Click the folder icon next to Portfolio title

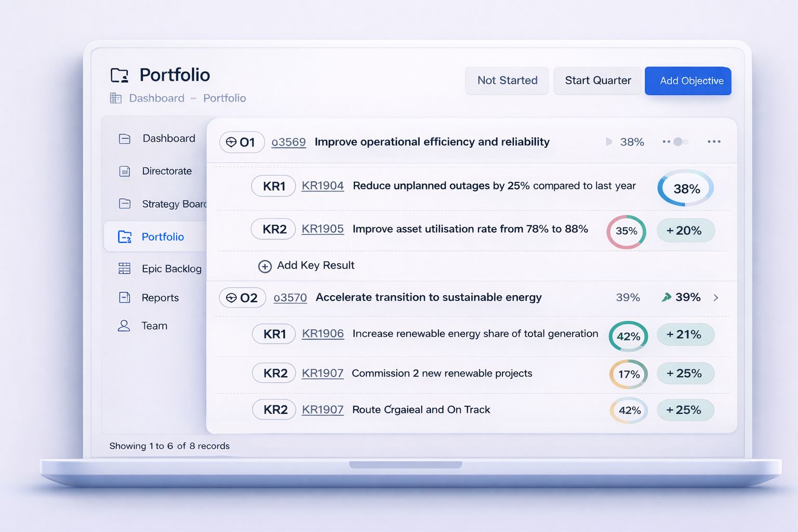pos(120,75)
